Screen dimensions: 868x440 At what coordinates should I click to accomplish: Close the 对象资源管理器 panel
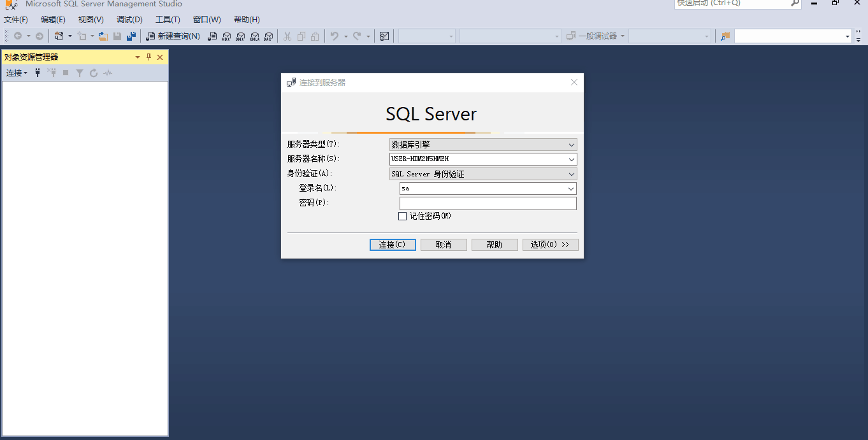tap(160, 57)
